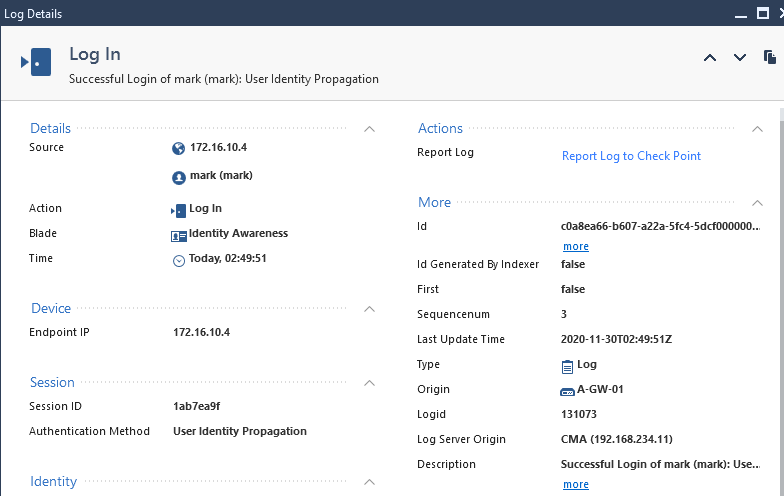Collapse the Actions section
784x496 pixels.
tap(757, 129)
